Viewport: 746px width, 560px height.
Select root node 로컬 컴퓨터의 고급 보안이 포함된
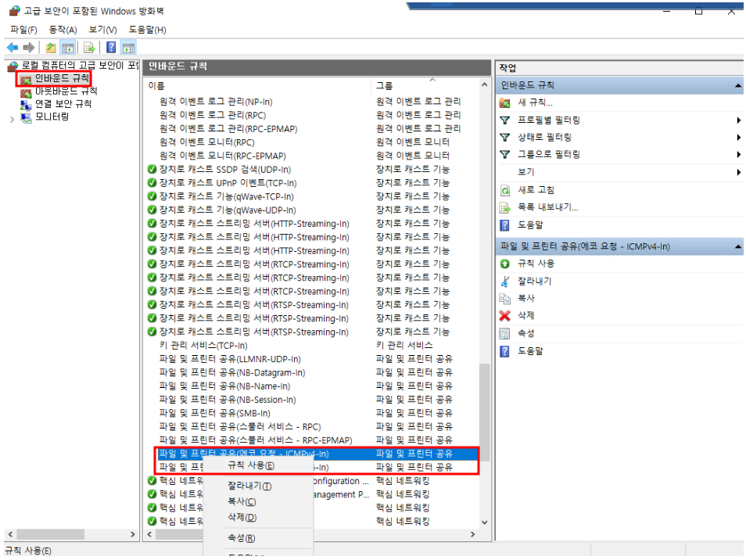tap(79, 66)
